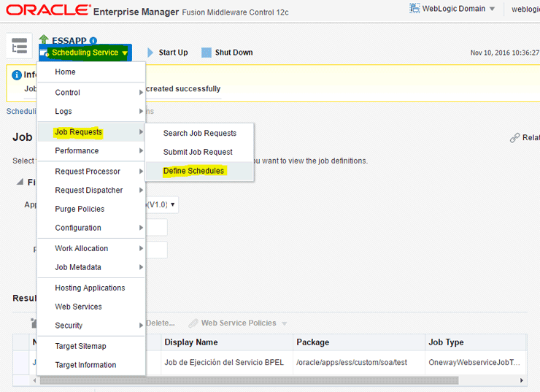Open the Configuration submenu
The width and height of the screenshot is (540, 392).
point(91,228)
